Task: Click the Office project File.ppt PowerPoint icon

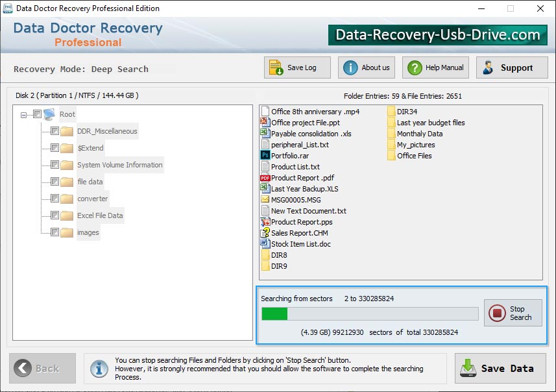Action: pyautogui.click(x=265, y=123)
